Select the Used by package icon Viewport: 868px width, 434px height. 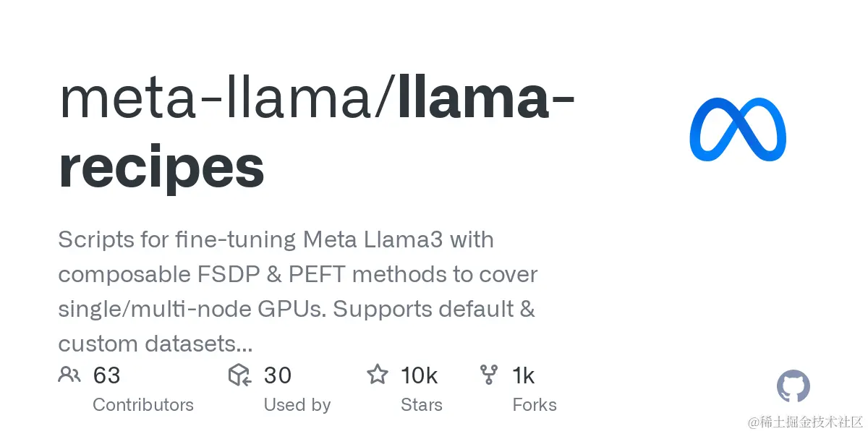tap(239, 375)
